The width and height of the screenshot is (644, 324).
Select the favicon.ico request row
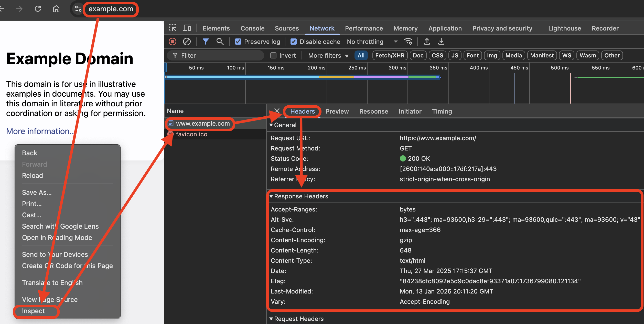pyautogui.click(x=215, y=134)
